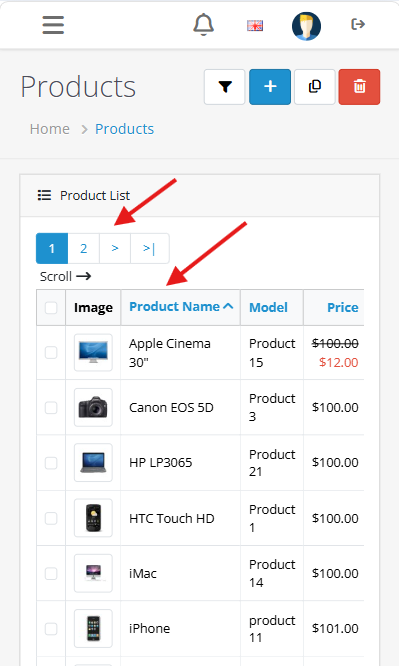Viewport: 399px width, 666px height.
Task: Select current page 1 button
Action: 52,248
